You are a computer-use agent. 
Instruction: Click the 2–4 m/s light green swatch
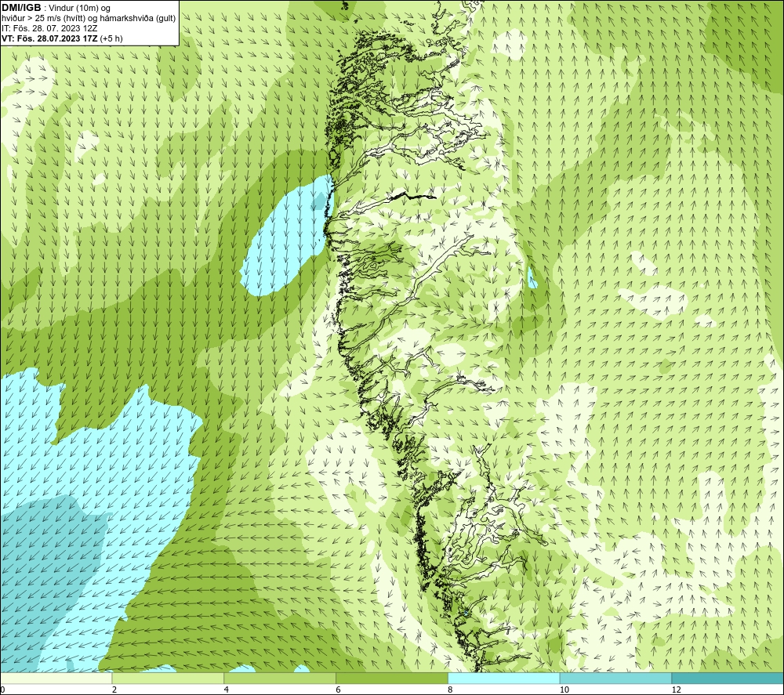(x=168, y=678)
